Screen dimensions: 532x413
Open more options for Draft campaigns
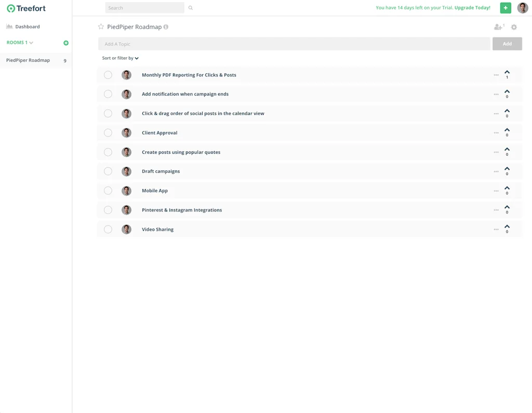pyautogui.click(x=496, y=171)
